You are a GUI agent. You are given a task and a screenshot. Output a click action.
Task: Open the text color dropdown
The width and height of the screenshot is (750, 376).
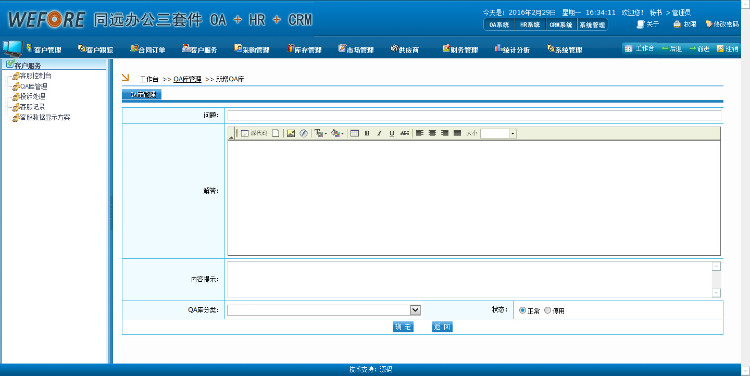[320, 133]
